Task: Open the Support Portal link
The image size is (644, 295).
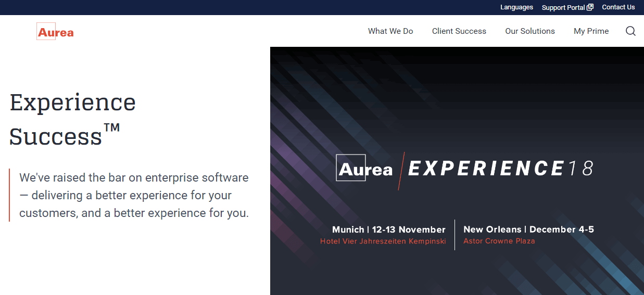Action: [563, 7]
